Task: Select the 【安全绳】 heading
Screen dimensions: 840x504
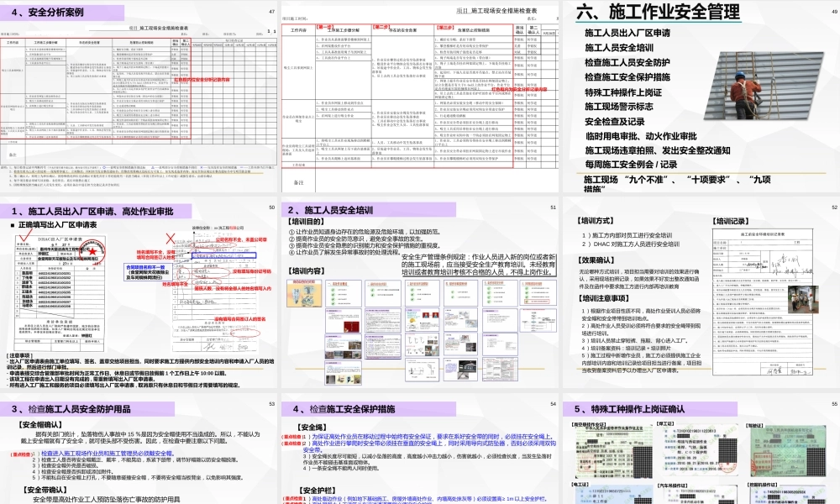Action: [x=312, y=428]
